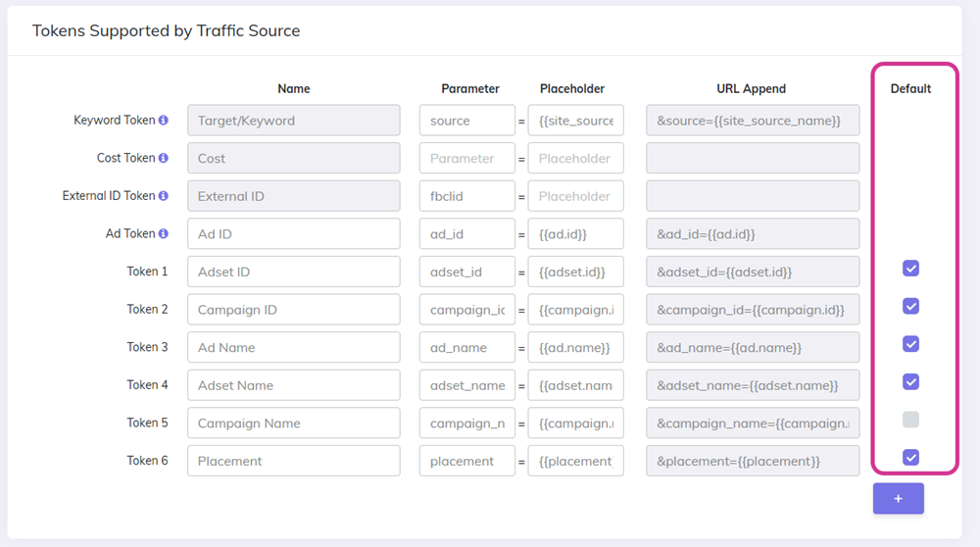Click the fbclid parameter field
980x547 pixels.
466,196
